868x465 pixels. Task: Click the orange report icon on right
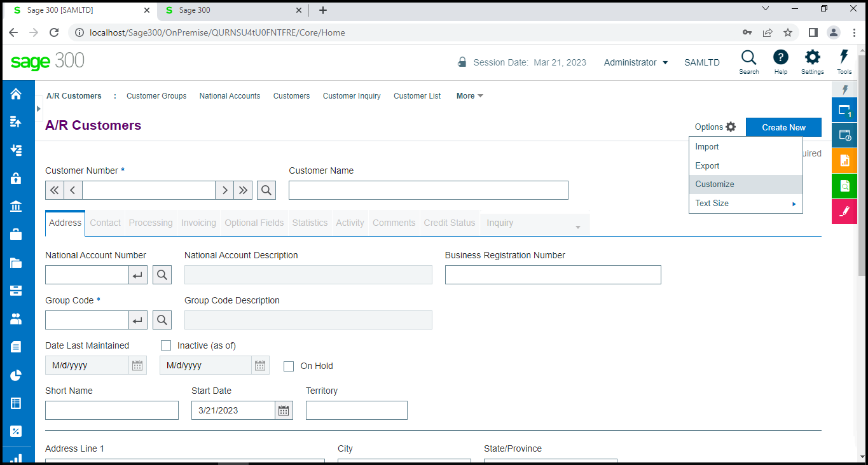[844, 161]
